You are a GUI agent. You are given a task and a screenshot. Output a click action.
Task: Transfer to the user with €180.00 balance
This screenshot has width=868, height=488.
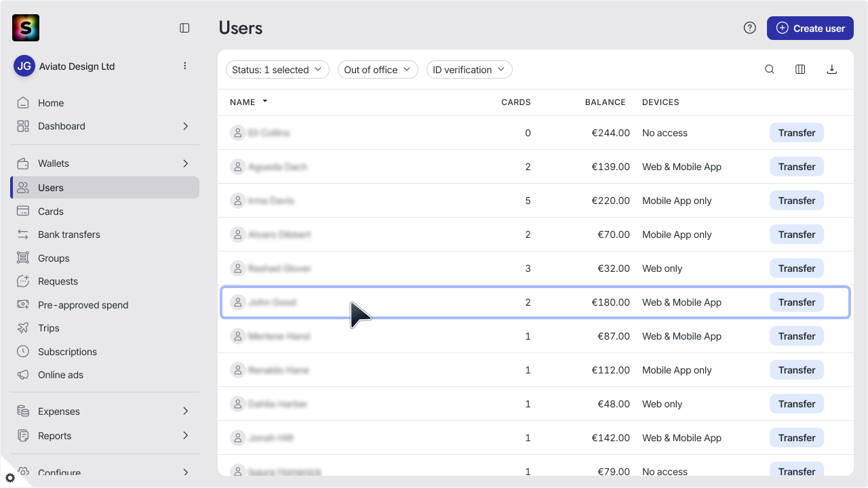click(796, 302)
